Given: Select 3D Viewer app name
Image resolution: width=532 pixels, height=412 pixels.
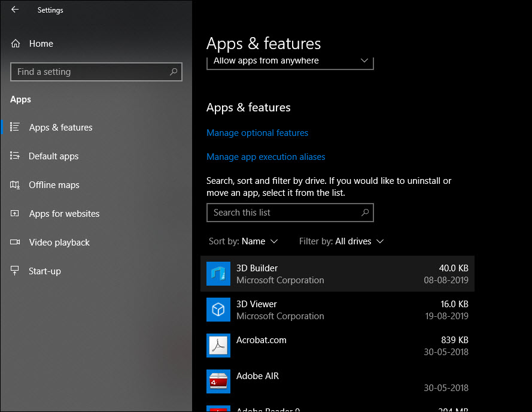Looking at the screenshot, I should (257, 304).
